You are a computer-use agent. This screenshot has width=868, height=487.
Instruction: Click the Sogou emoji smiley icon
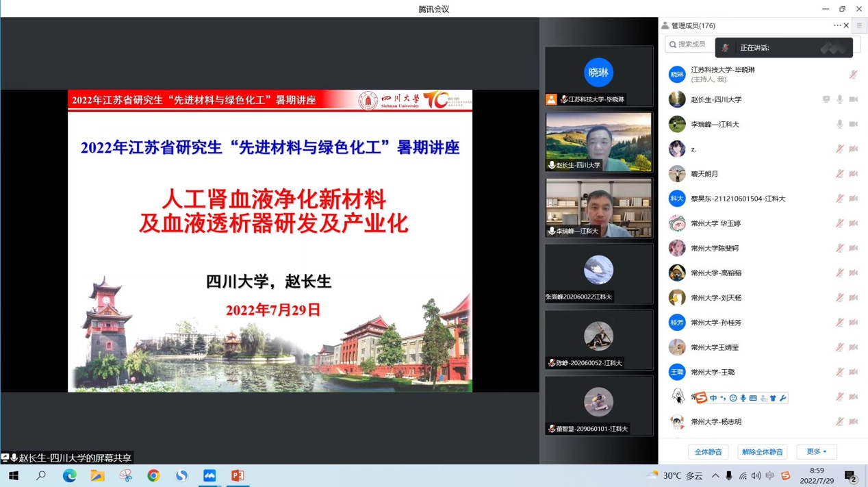(x=732, y=398)
